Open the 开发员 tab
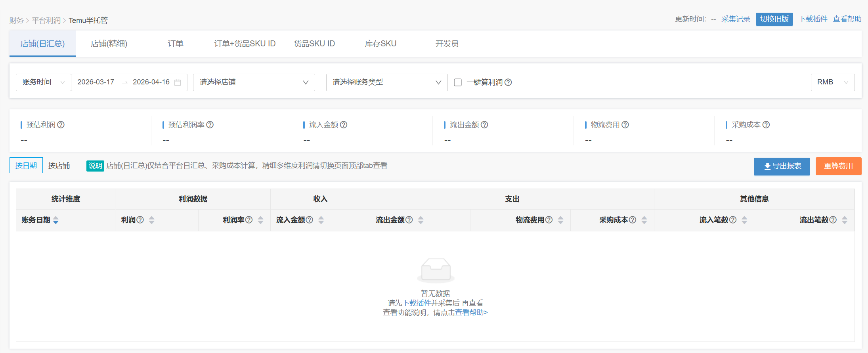Image resolution: width=868 pixels, height=353 pixels. [x=447, y=44]
